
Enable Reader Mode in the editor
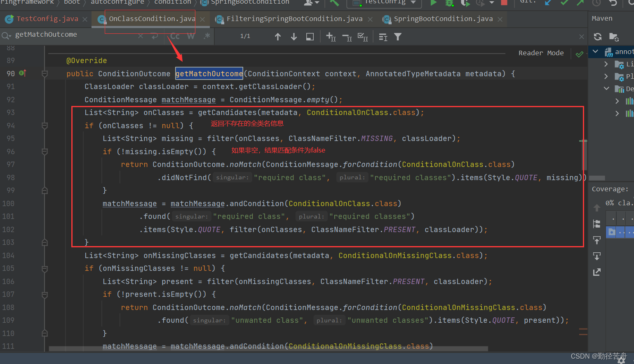click(541, 53)
